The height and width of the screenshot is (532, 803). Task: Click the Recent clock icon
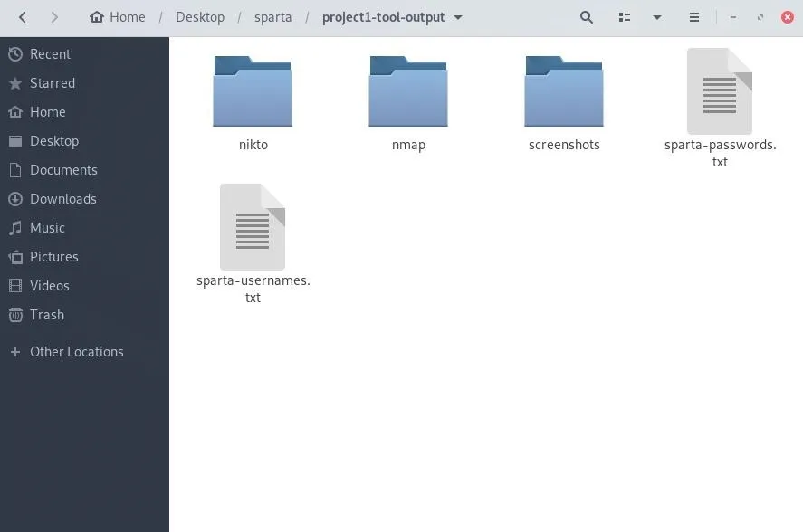pos(15,53)
